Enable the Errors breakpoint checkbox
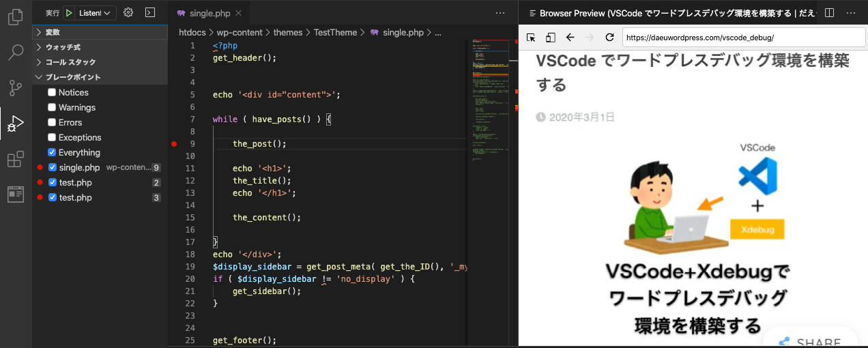 point(52,122)
